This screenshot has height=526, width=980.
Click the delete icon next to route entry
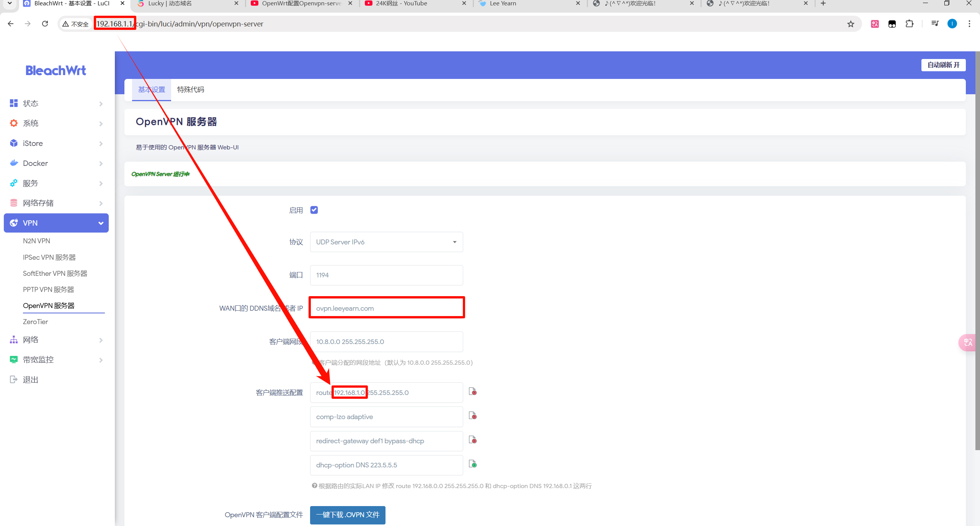point(473,392)
